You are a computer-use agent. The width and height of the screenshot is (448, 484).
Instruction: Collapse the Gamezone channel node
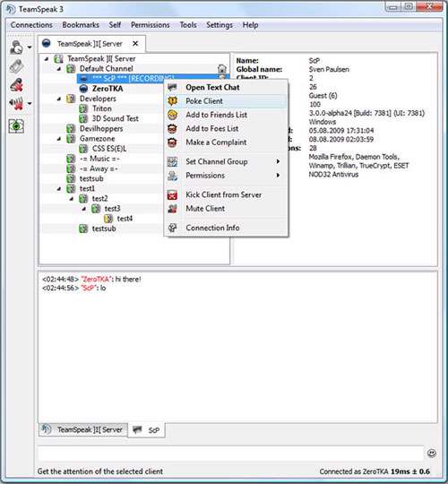[59, 139]
